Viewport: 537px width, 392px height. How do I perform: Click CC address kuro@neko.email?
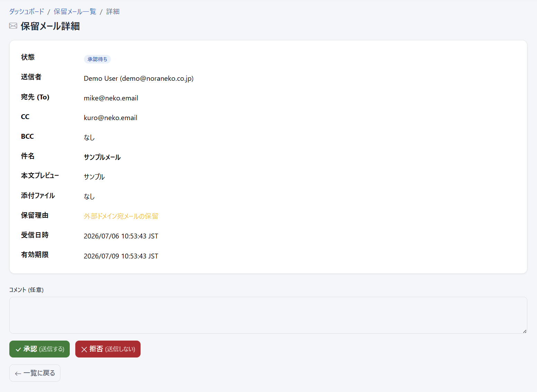click(111, 118)
